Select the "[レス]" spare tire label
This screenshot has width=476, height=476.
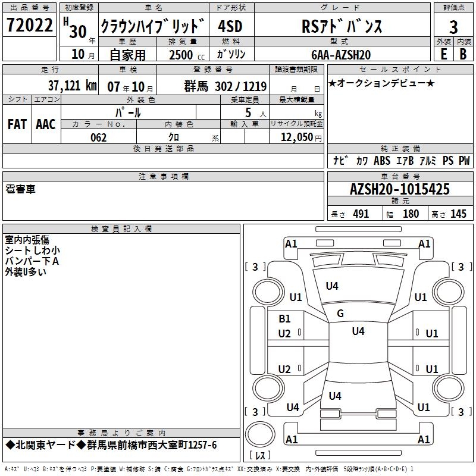click(260, 455)
